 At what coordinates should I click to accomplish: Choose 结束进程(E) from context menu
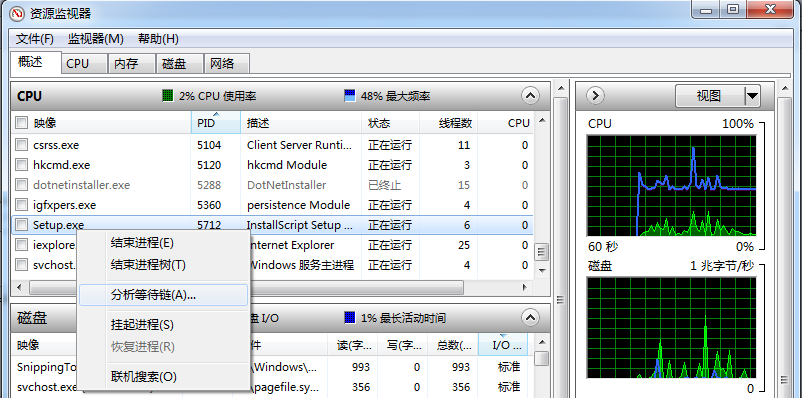click(x=164, y=243)
